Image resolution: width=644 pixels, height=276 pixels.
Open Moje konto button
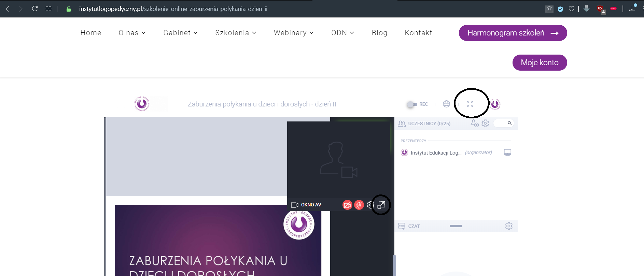click(540, 62)
